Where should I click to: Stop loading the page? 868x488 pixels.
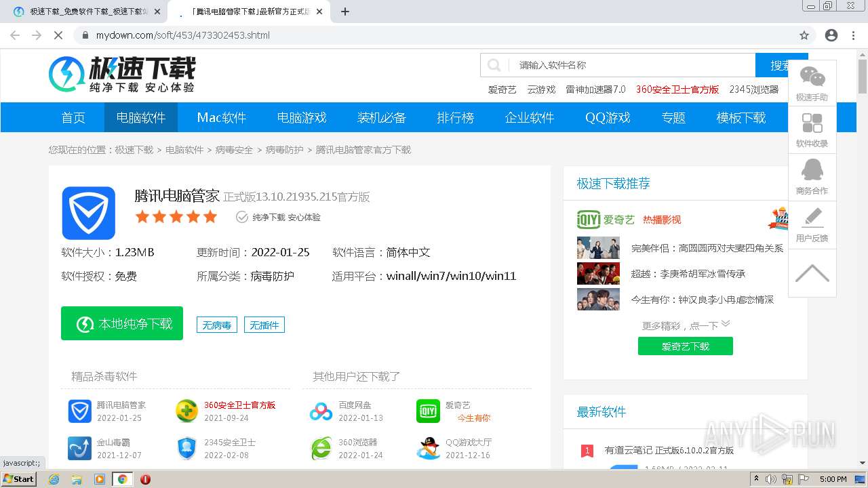pos(58,35)
